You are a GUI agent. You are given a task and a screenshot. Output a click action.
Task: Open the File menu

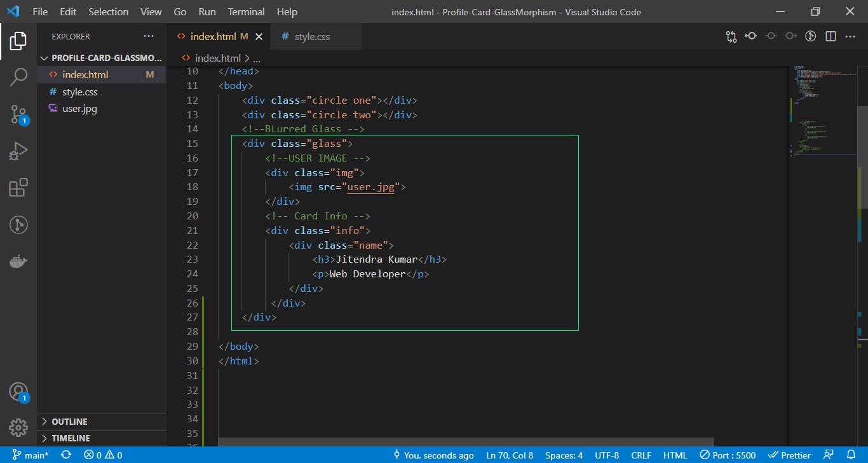[39, 12]
